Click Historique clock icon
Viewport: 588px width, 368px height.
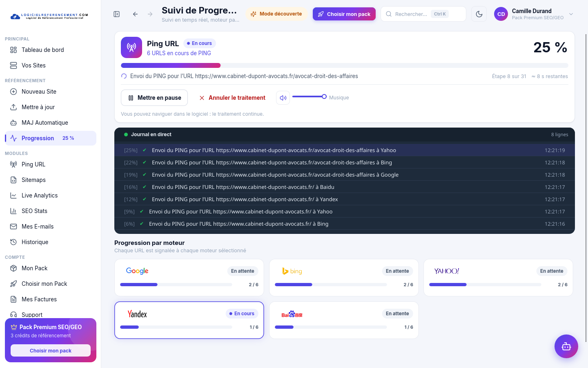coord(13,242)
